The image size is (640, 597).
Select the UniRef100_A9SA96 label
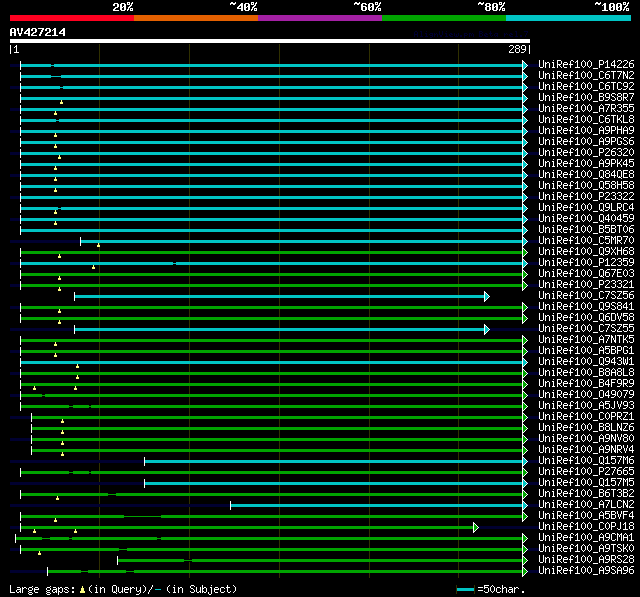[586, 571]
